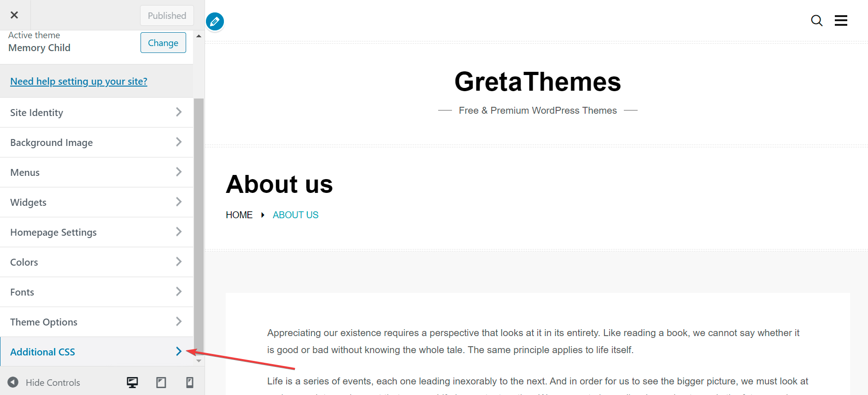Switch to tablet preview device icon
The width and height of the screenshot is (868, 395).
tap(161, 382)
